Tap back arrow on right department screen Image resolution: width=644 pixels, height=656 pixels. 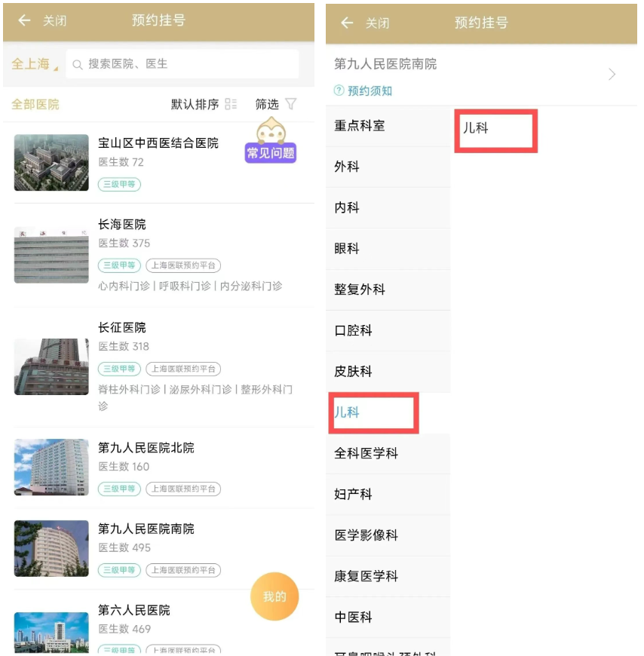tap(347, 23)
